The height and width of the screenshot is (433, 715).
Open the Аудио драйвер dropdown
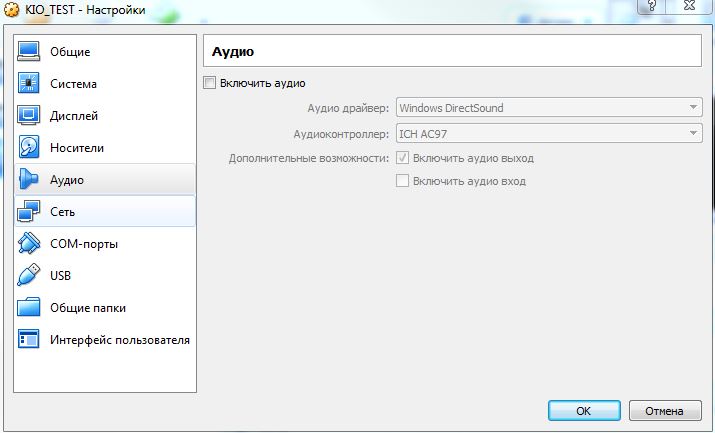pyautogui.click(x=549, y=108)
